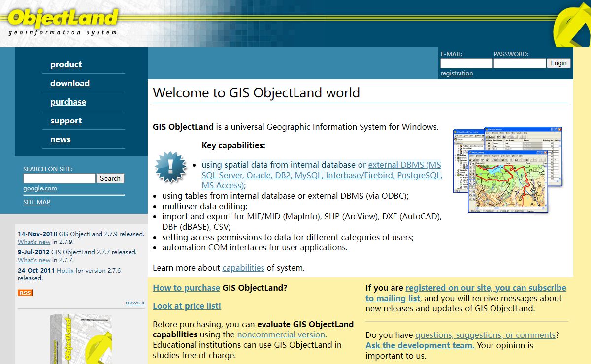Viewport: 591px width, 364px height.
Task: Open the Hotfix link for 2.7.6
Action: point(65,271)
